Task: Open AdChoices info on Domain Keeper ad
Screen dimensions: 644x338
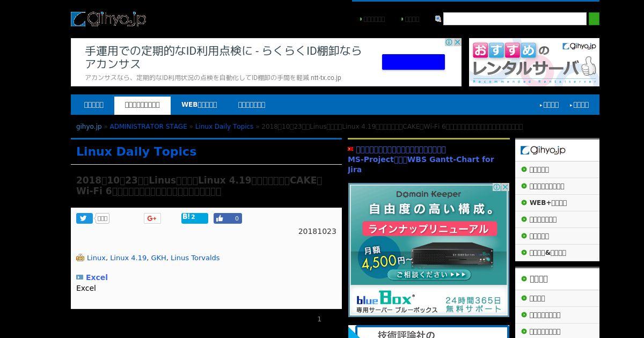Action: 497,187
